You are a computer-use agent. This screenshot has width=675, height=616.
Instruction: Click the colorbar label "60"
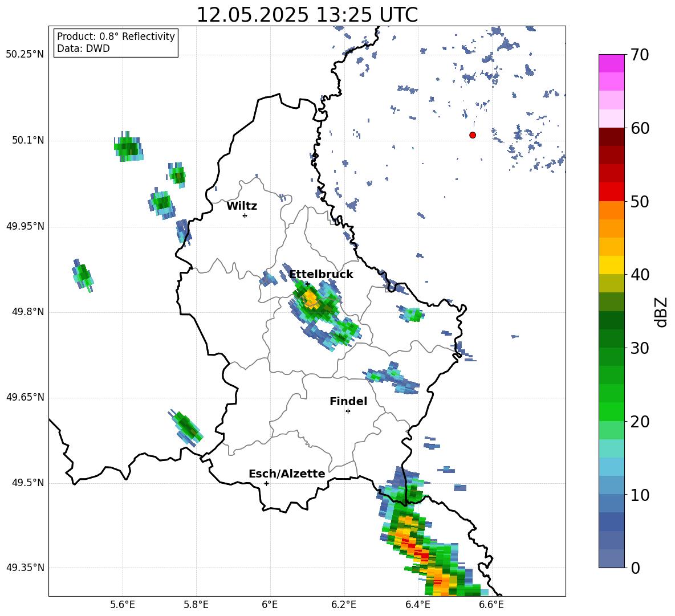pyautogui.click(x=640, y=128)
